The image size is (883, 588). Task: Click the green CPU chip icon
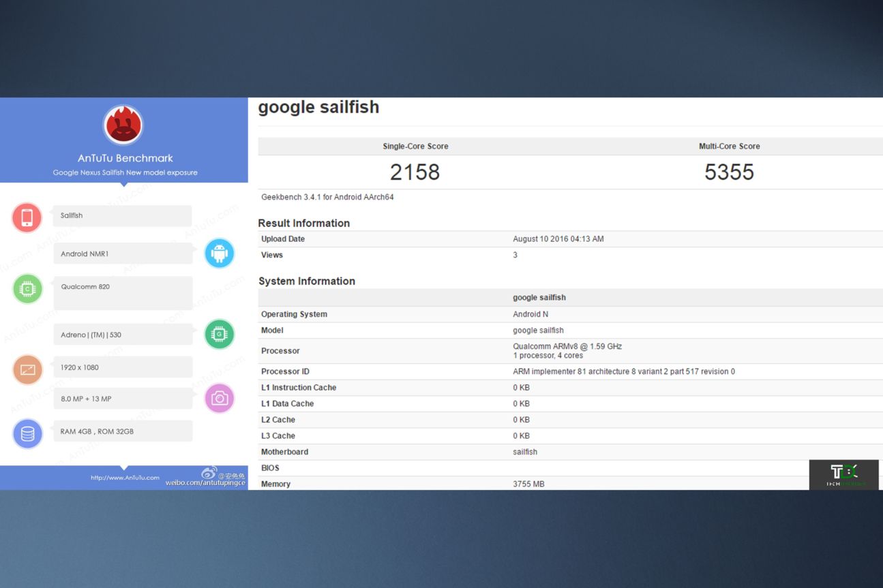tap(27, 289)
